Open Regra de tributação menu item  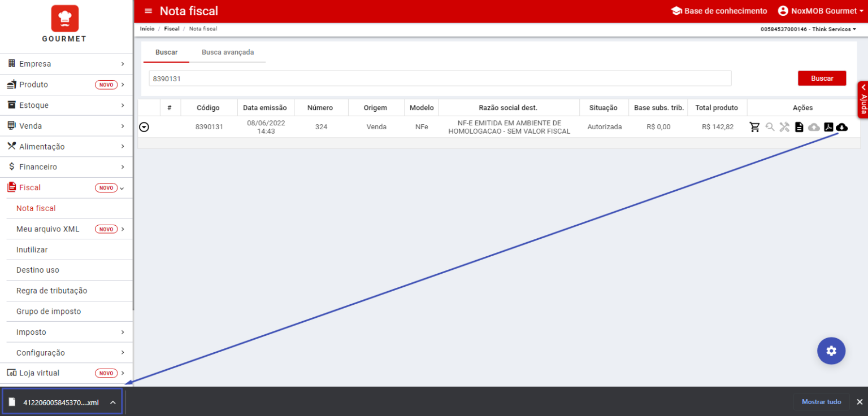[52, 291]
